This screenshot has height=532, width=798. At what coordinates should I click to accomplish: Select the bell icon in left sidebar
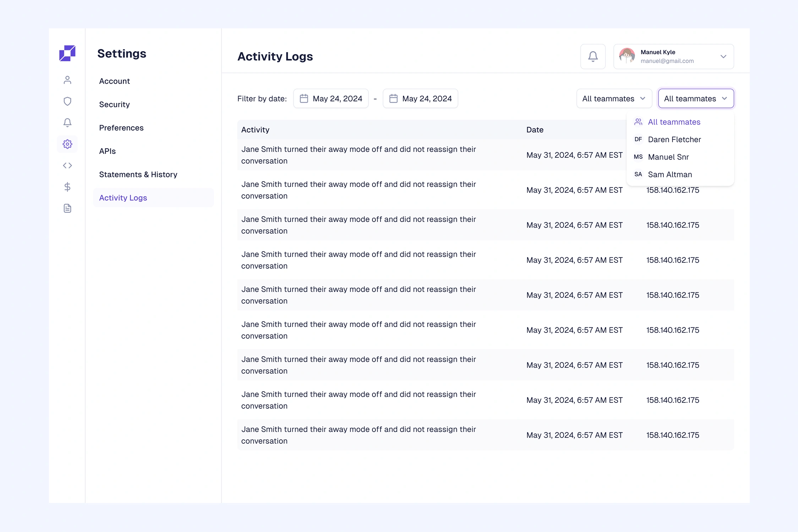tap(67, 123)
